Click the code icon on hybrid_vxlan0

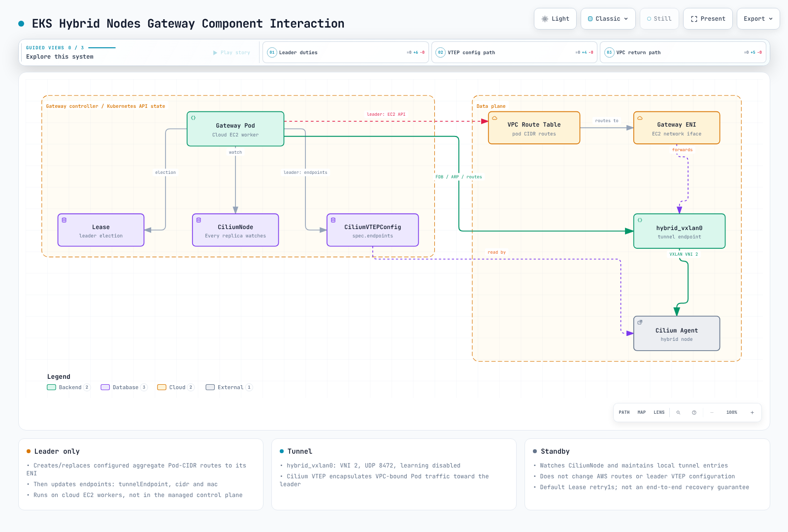pyautogui.click(x=640, y=220)
